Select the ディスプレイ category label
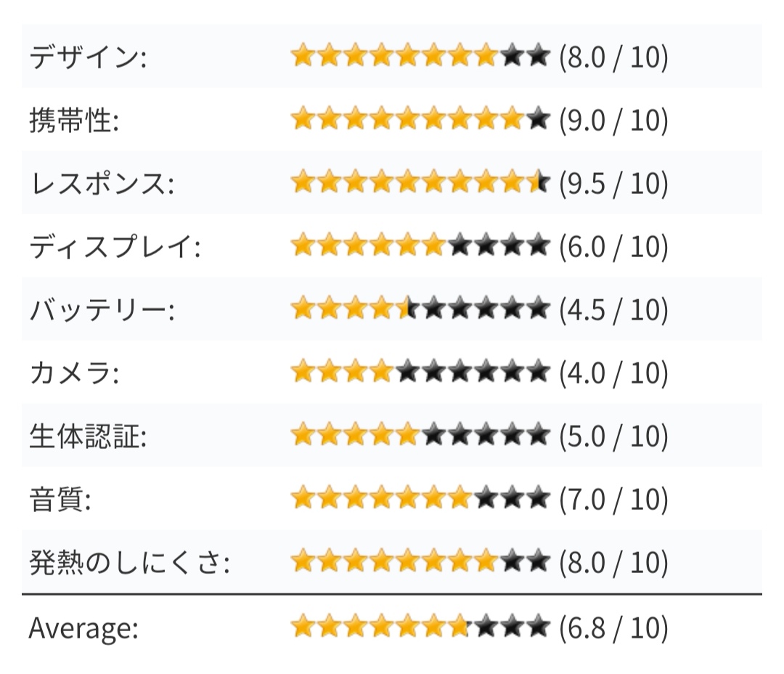This screenshot has width=784, height=674. [115, 246]
